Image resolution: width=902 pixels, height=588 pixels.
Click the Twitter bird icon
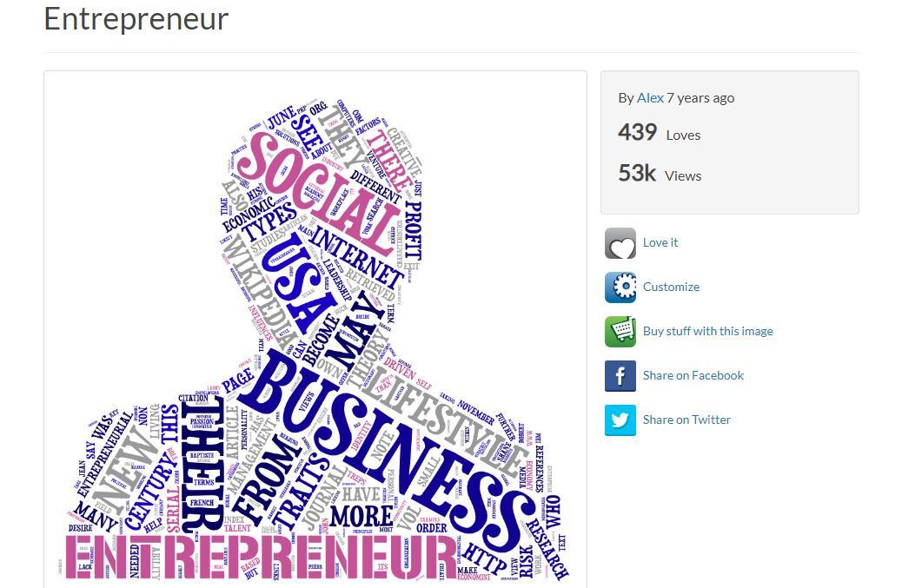coord(620,420)
